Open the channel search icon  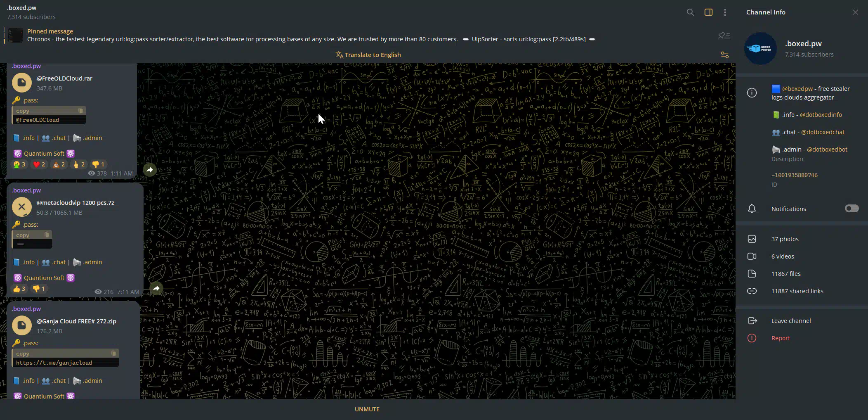(690, 12)
